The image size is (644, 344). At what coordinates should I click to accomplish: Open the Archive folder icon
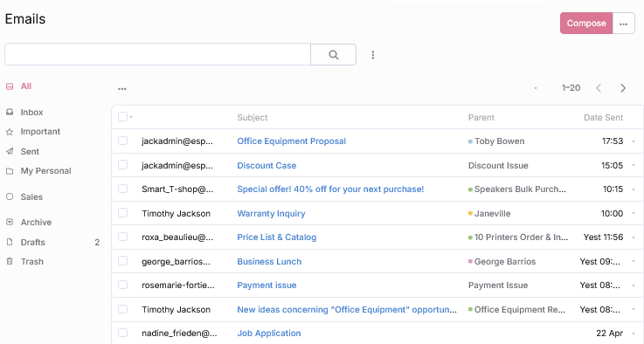(x=10, y=222)
